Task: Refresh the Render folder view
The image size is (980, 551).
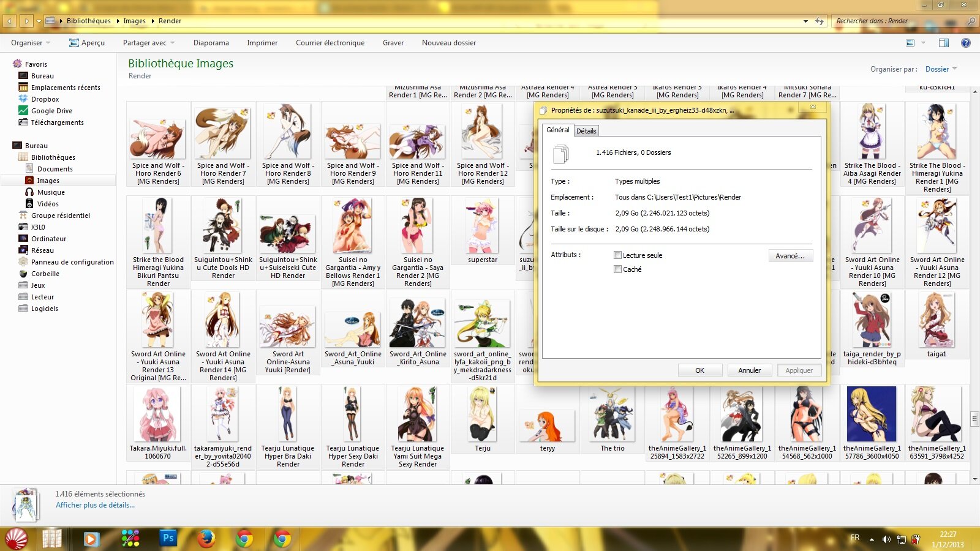Action: (x=820, y=21)
